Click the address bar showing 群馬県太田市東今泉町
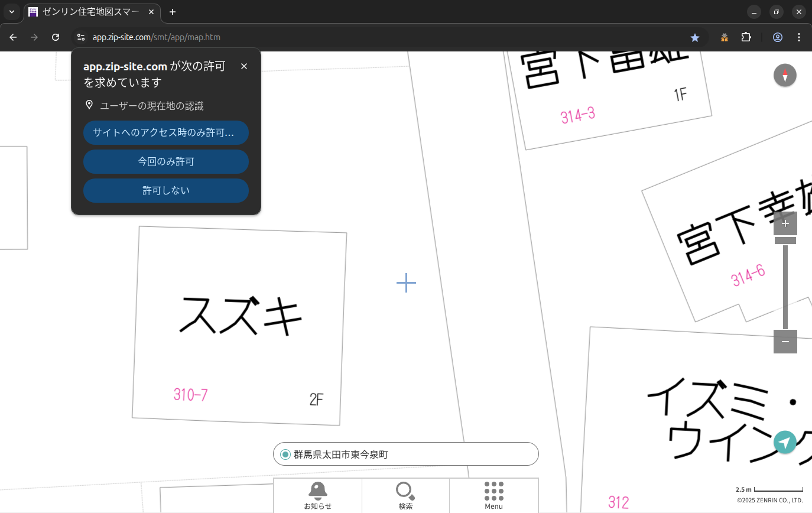Screen dimensions: 812x513 click(406, 454)
